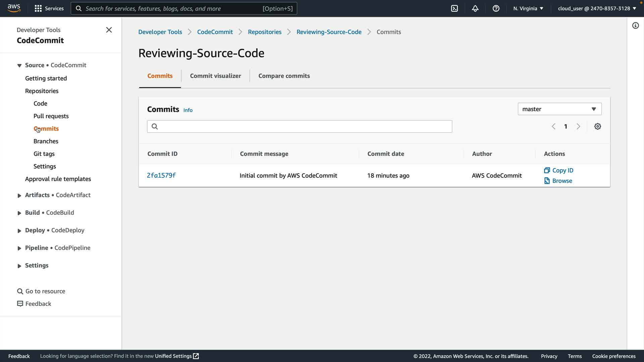
Task: Expand the Pipeline CodePipeline section
Action: click(x=19, y=248)
